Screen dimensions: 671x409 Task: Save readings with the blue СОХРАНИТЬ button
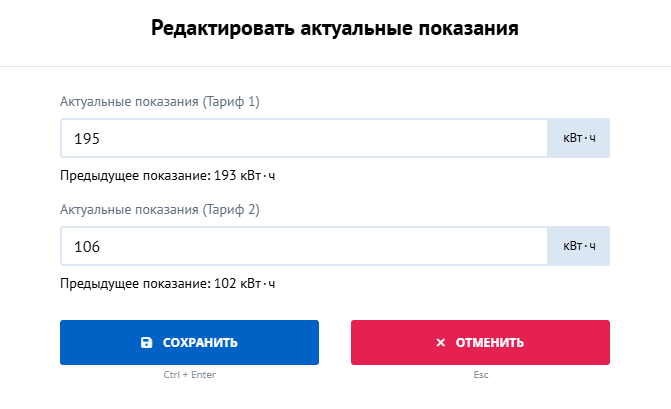point(189,343)
